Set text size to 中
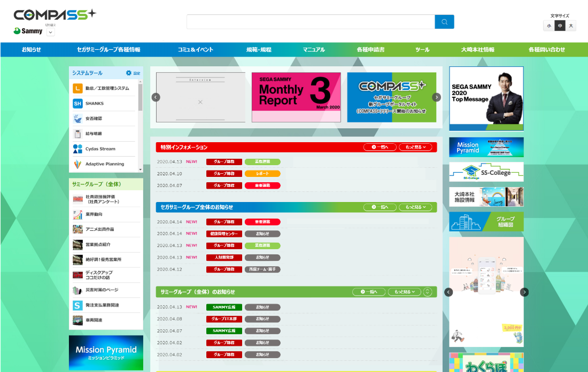The height and width of the screenshot is (372, 588). coord(560,26)
